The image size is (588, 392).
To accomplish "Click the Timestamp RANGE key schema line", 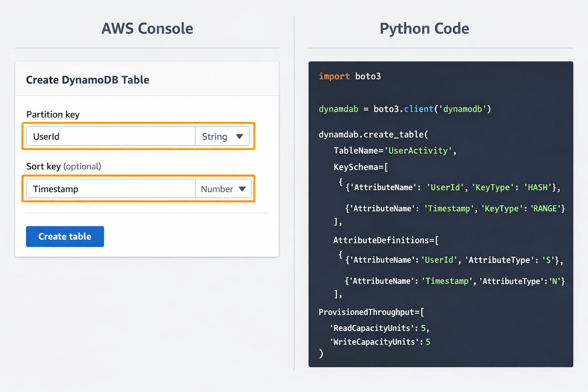I will click(x=454, y=209).
